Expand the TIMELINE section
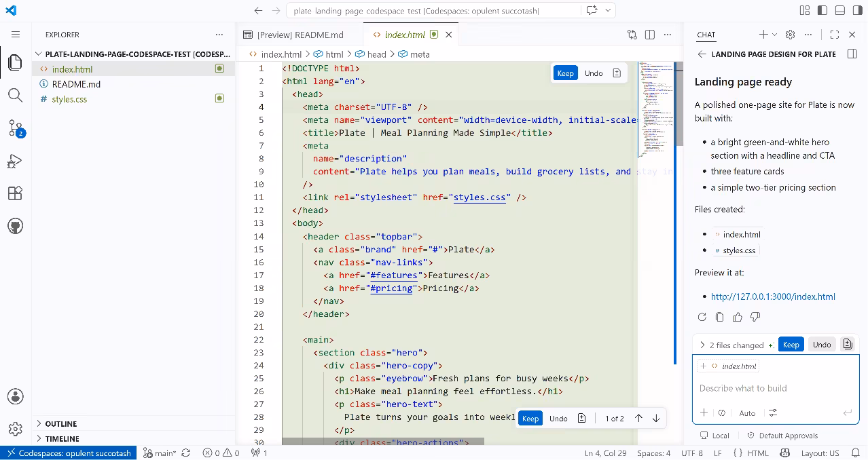The width and height of the screenshot is (868, 460). 133,438
